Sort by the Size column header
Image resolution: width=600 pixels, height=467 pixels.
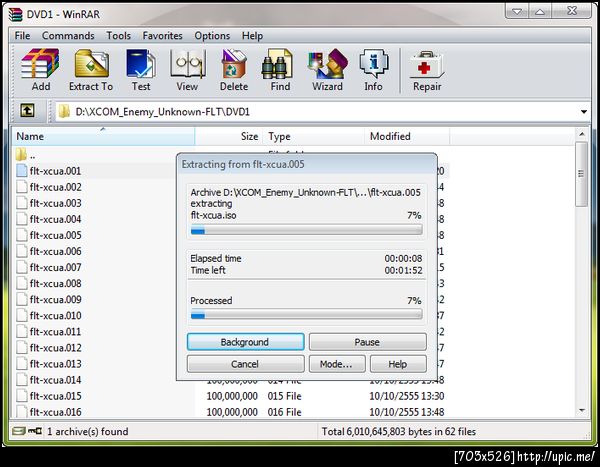click(229, 136)
